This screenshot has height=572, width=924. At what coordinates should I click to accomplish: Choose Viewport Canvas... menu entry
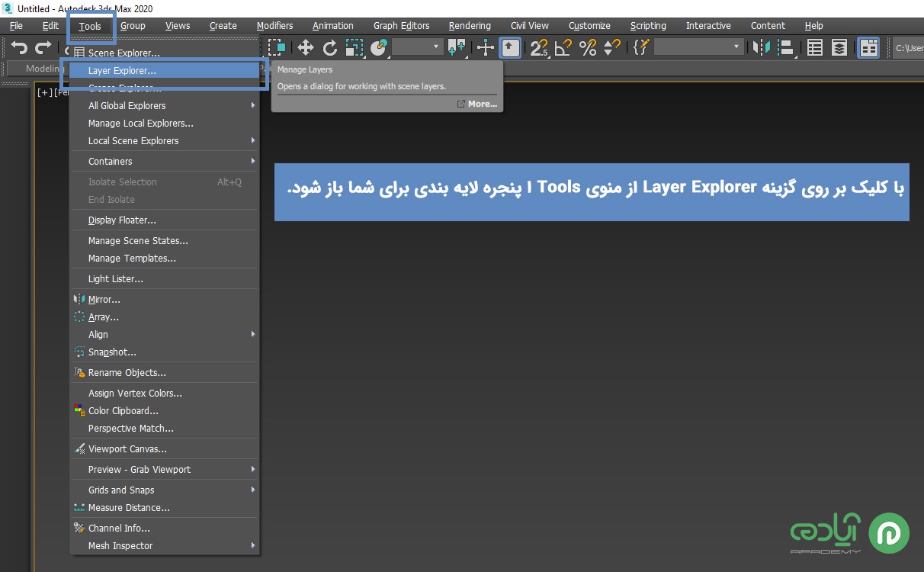(x=165, y=449)
